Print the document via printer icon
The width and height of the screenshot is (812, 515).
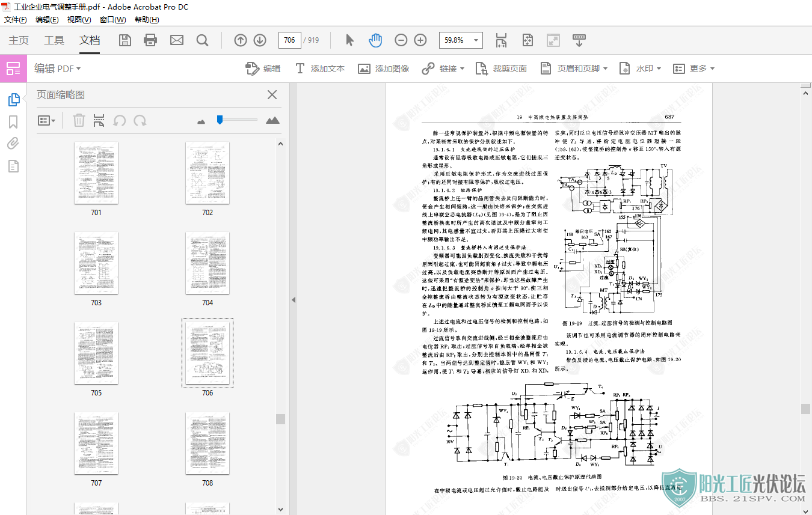(x=150, y=40)
